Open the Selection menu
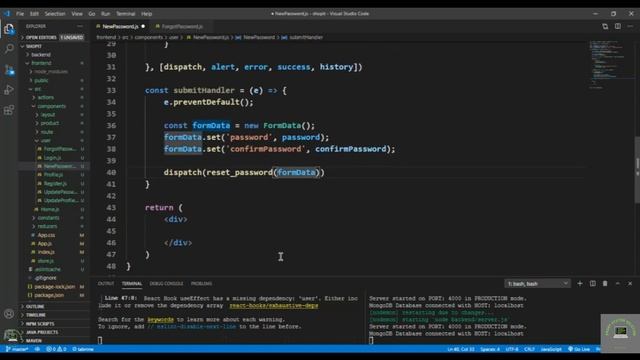The width and height of the screenshot is (640, 360). tap(55, 13)
